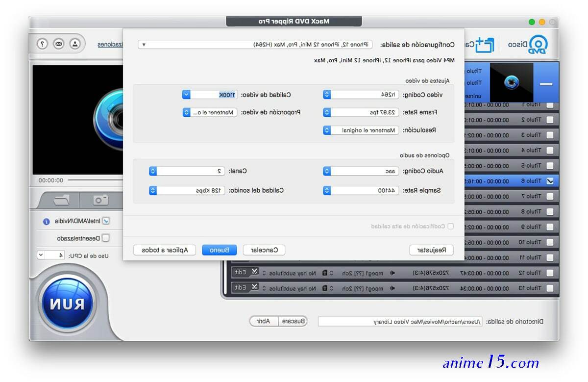Open the Resolución dropdown

point(362,130)
